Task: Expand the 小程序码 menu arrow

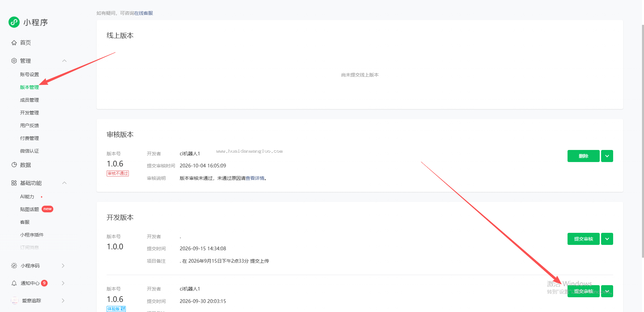Action: point(63,266)
